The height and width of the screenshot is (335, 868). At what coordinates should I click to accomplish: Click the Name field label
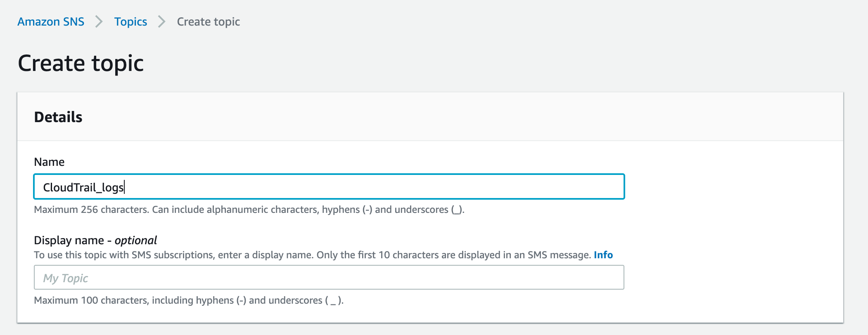(x=49, y=162)
